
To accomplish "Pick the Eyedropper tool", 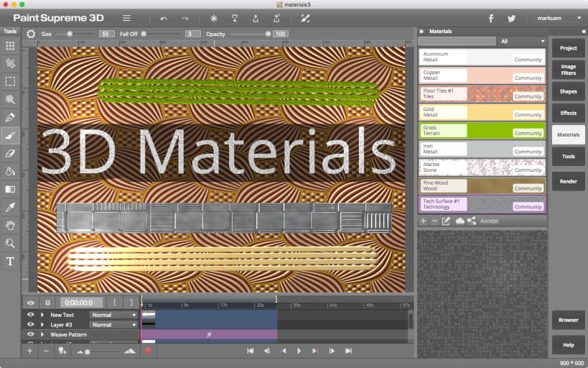I will [10, 208].
